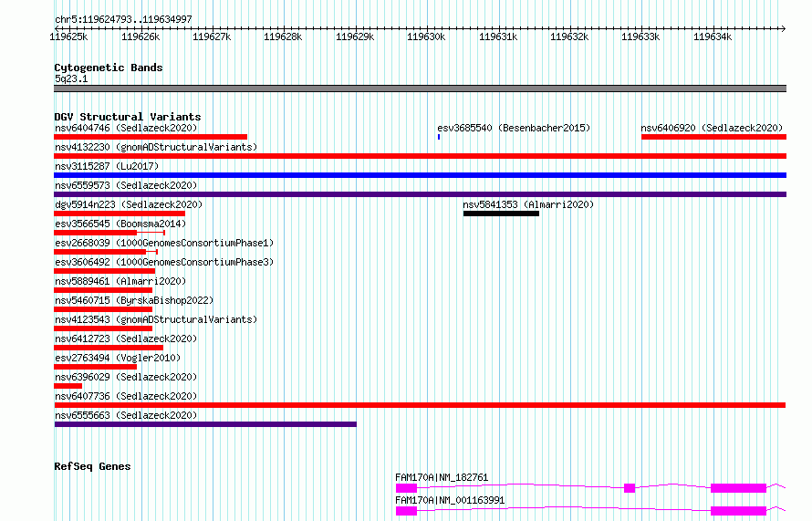The height and width of the screenshot is (521, 812).
Task: Select the red nsv4123543 variant bar
Action: 103,328
